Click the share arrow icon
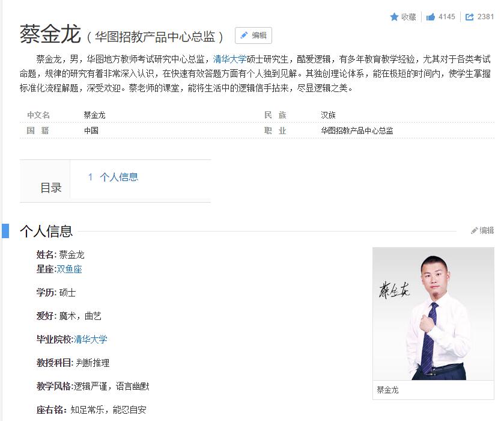 (470, 17)
